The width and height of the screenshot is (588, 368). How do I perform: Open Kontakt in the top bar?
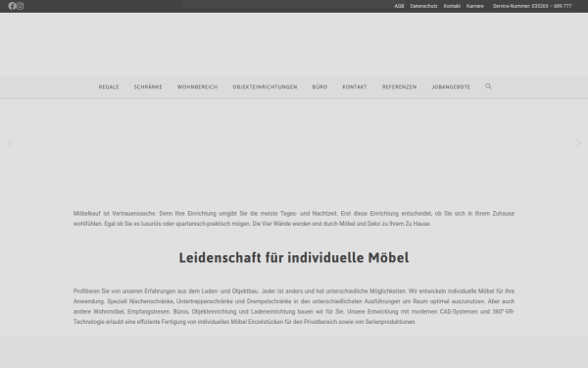pos(452,6)
